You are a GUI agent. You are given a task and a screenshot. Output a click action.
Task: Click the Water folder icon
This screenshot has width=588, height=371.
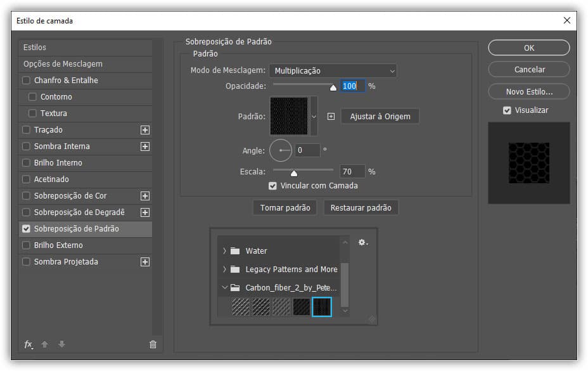(x=235, y=251)
